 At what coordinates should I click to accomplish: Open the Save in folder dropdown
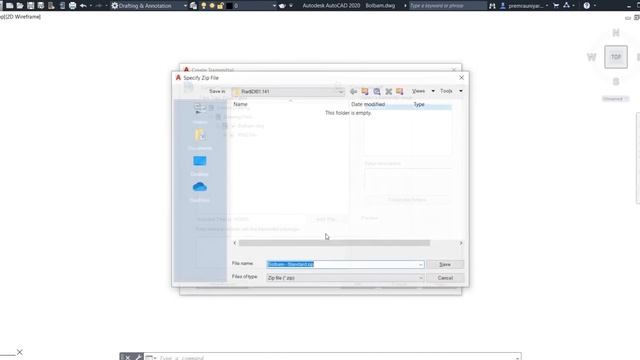point(341,91)
